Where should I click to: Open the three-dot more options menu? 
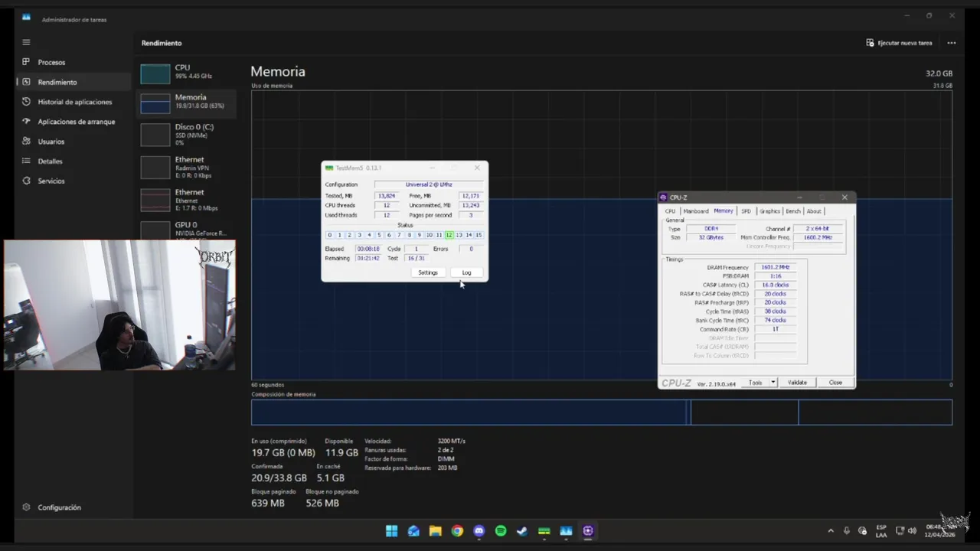click(952, 43)
